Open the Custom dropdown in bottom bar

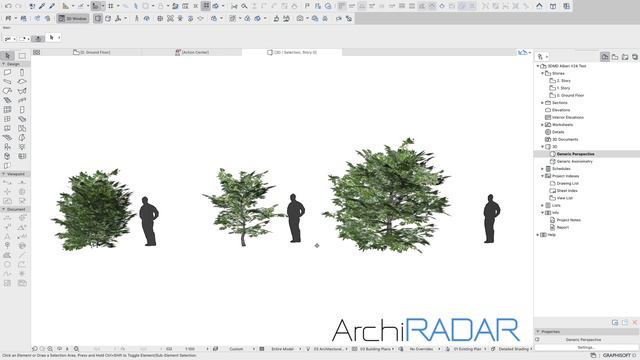[237, 349]
